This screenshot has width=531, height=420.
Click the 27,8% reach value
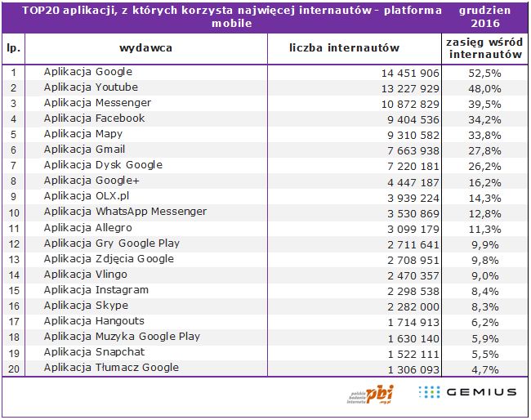[x=484, y=151]
